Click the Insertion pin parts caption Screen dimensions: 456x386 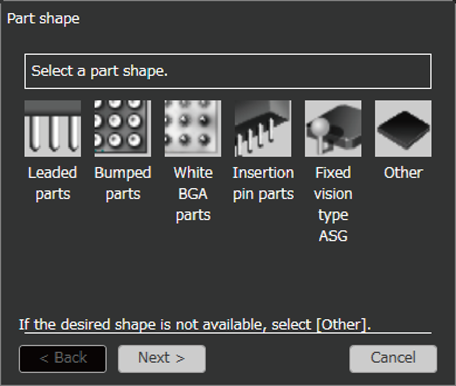[x=263, y=183]
